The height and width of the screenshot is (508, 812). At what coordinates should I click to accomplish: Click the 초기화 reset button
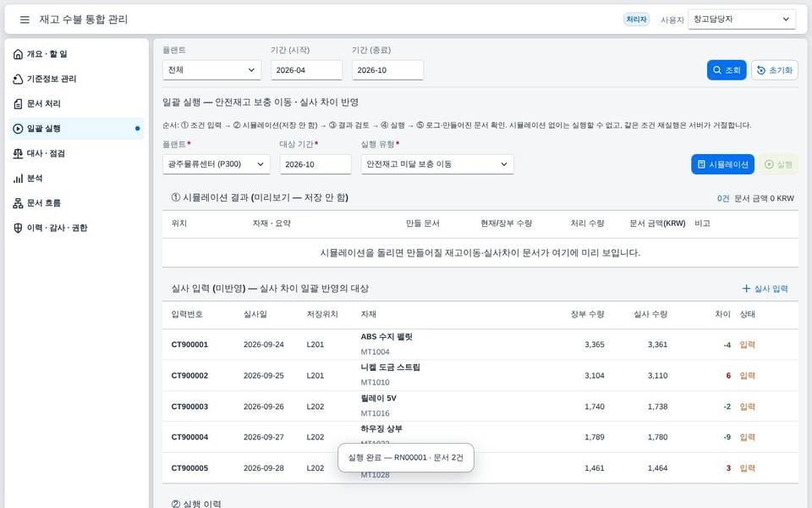[x=775, y=70]
